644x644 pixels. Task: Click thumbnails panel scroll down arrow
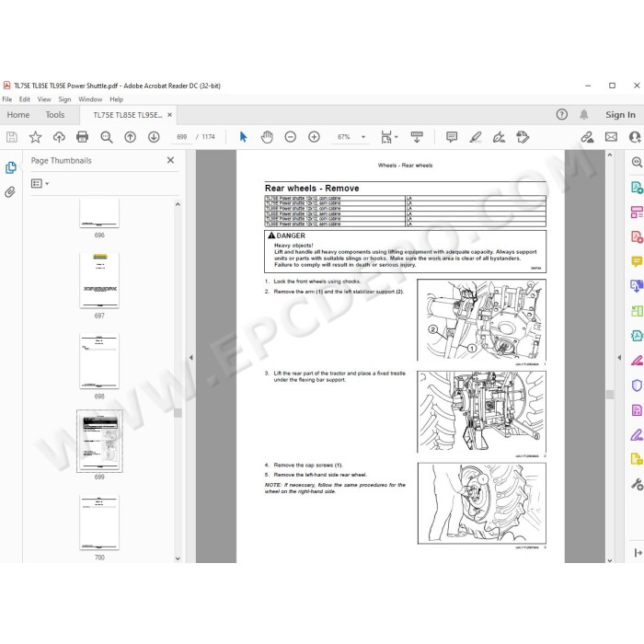click(178, 558)
